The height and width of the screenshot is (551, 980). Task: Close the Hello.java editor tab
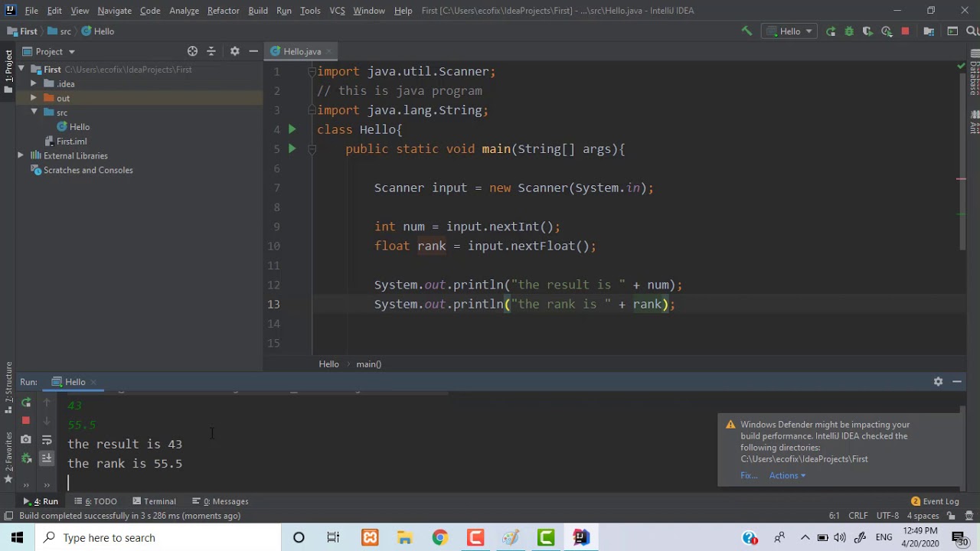coord(329,51)
